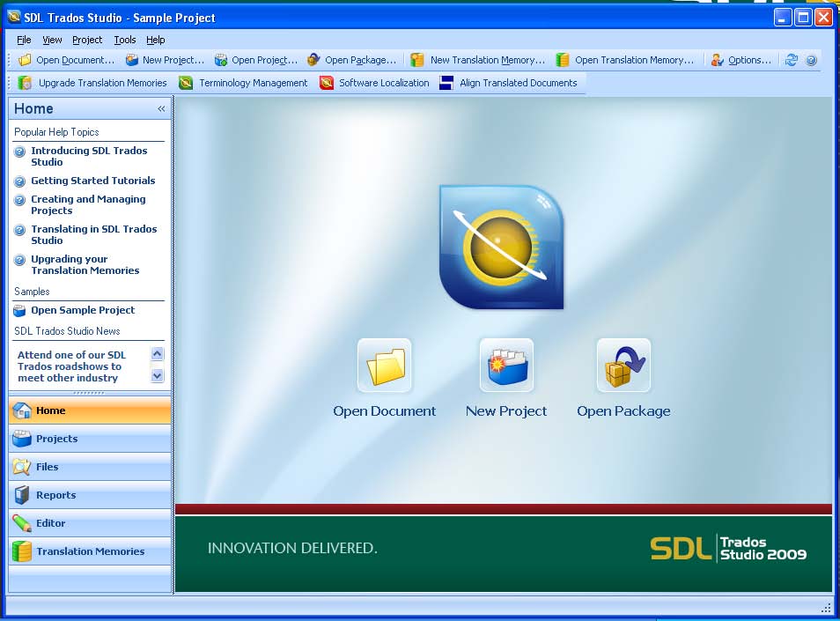
Task: Click the central SDL Trados Studio logo
Action: pyautogui.click(x=501, y=247)
